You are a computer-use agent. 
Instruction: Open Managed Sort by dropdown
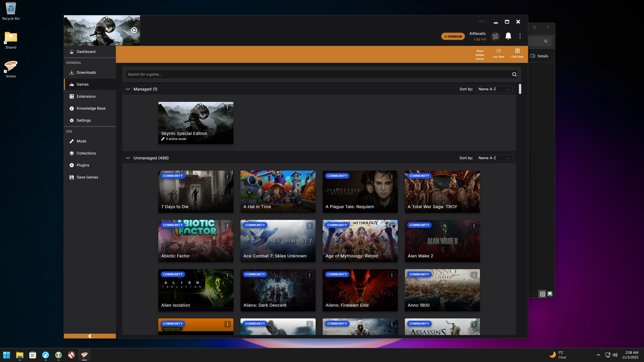(x=494, y=89)
